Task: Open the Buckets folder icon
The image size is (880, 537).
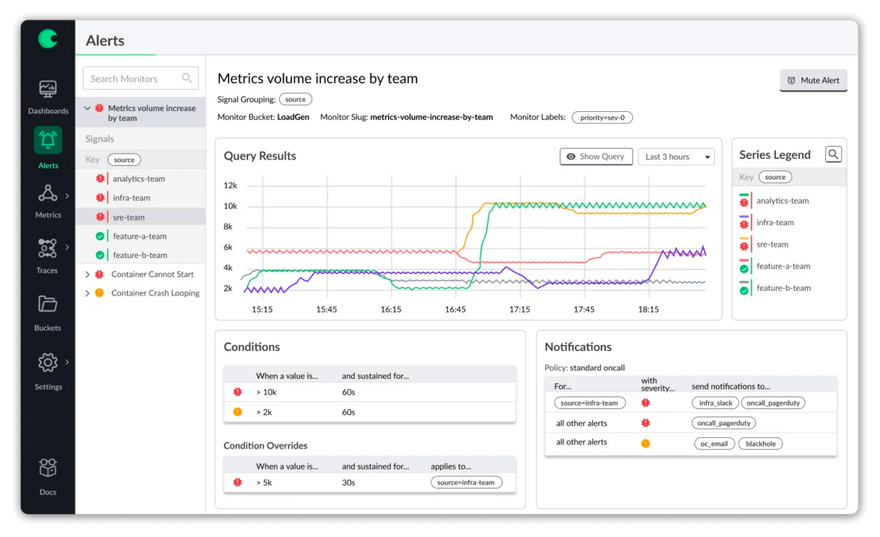Action: [x=47, y=304]
